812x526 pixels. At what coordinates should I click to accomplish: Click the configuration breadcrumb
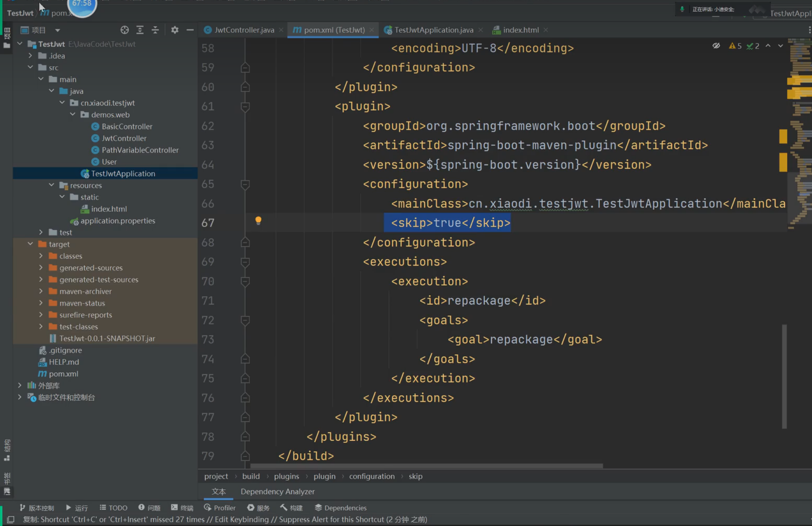(372, 476)
